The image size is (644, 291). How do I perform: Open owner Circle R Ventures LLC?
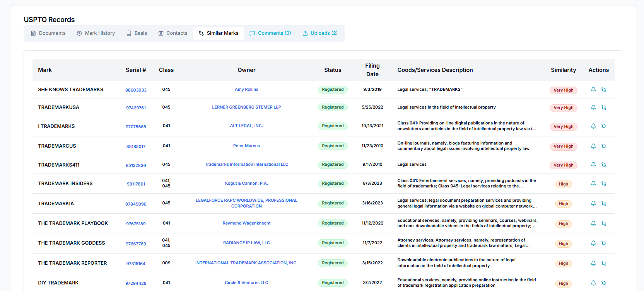click(246, 282)
